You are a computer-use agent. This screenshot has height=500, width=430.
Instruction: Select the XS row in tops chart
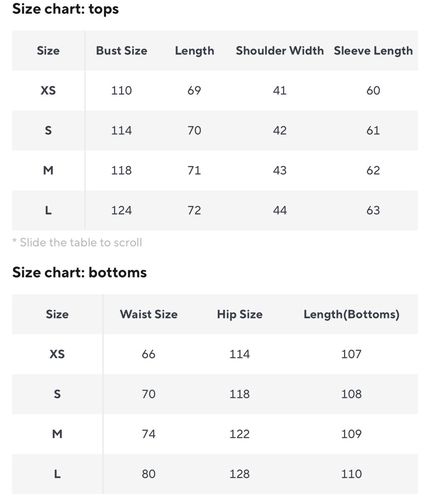(x=215, y=90)
